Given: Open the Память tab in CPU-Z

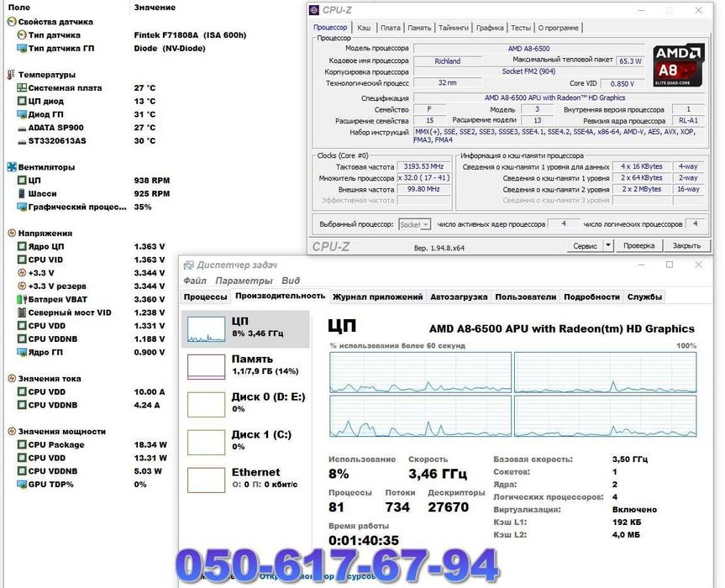Looking at the screenshot, I should click(419, 28).
